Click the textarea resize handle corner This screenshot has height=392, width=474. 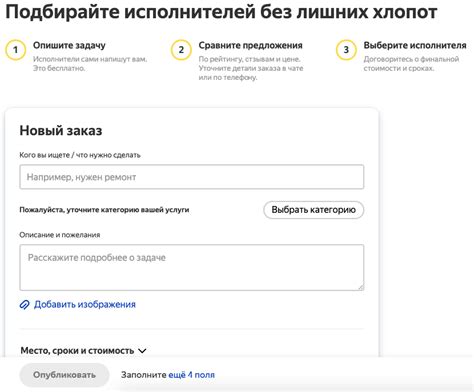click(361, 287)
